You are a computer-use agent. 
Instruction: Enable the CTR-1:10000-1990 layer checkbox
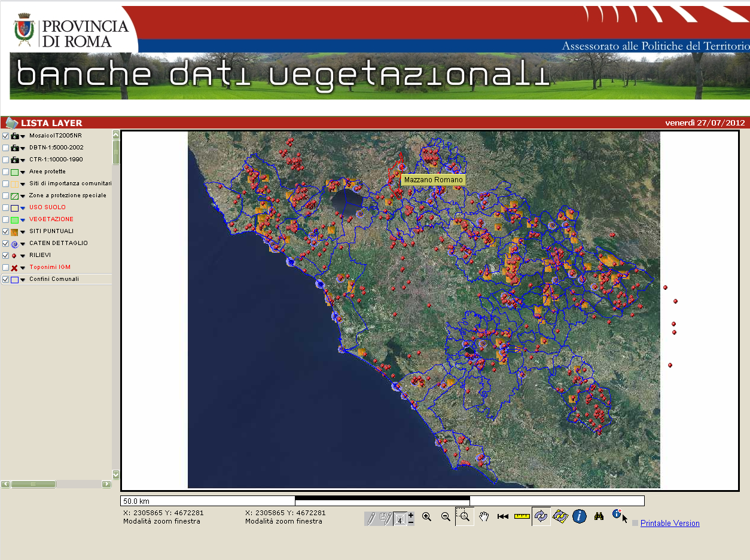(5, 160)
